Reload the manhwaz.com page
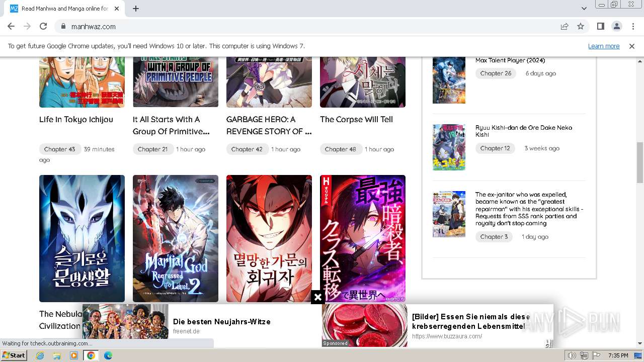 coord(43,26)
